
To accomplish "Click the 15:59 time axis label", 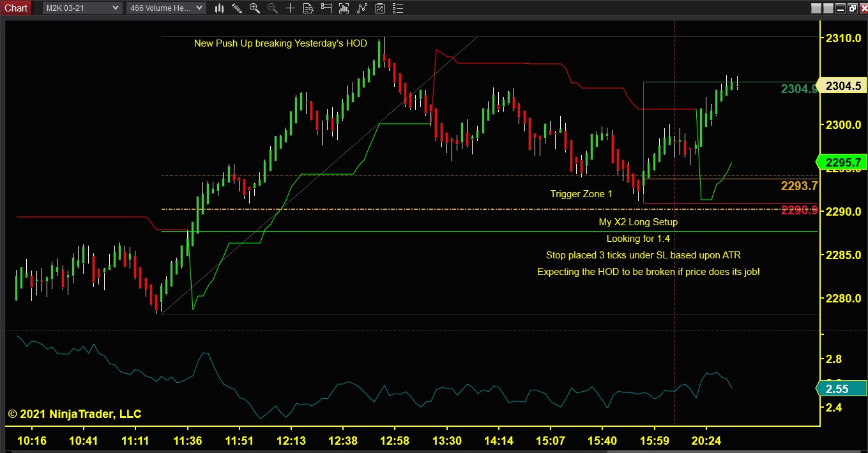I will click(x=654, y=441).
